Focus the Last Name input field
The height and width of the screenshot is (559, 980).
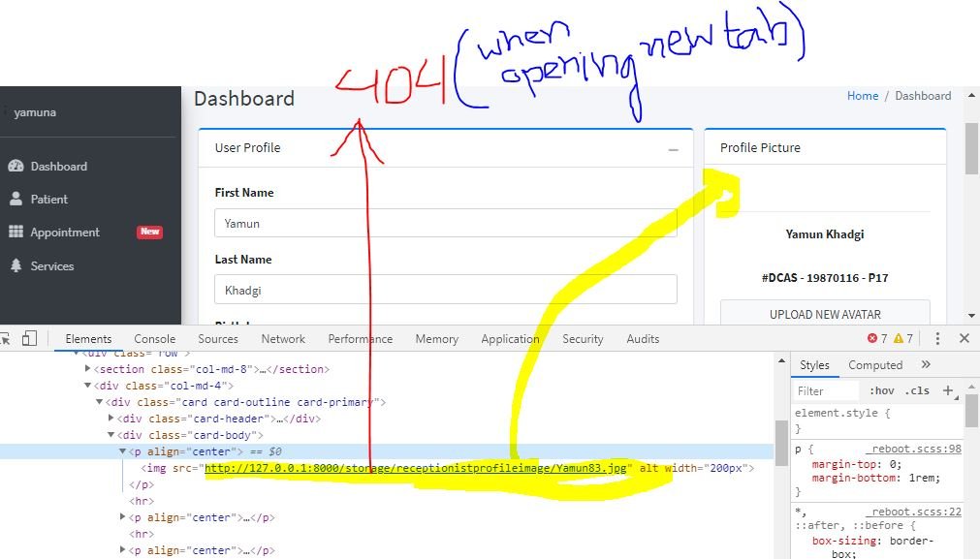pos(446,290)
